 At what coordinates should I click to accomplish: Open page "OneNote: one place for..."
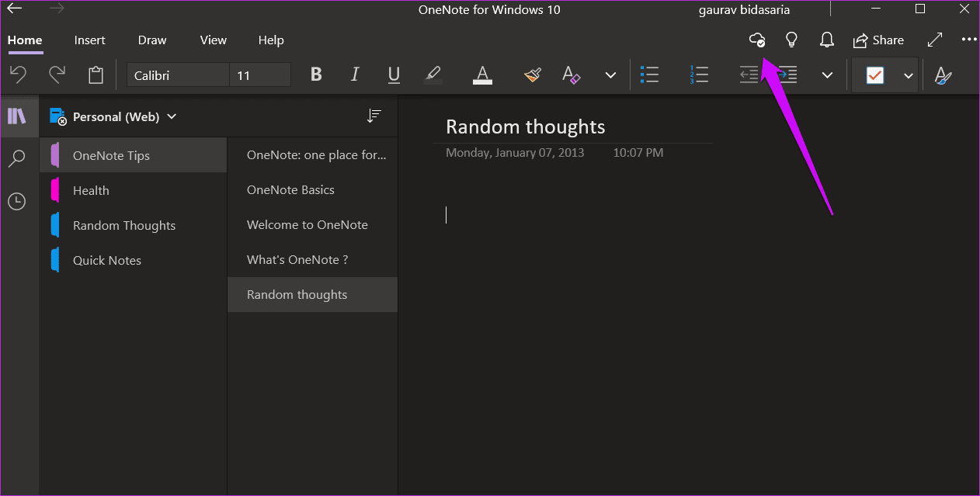(x=313, y=154)
